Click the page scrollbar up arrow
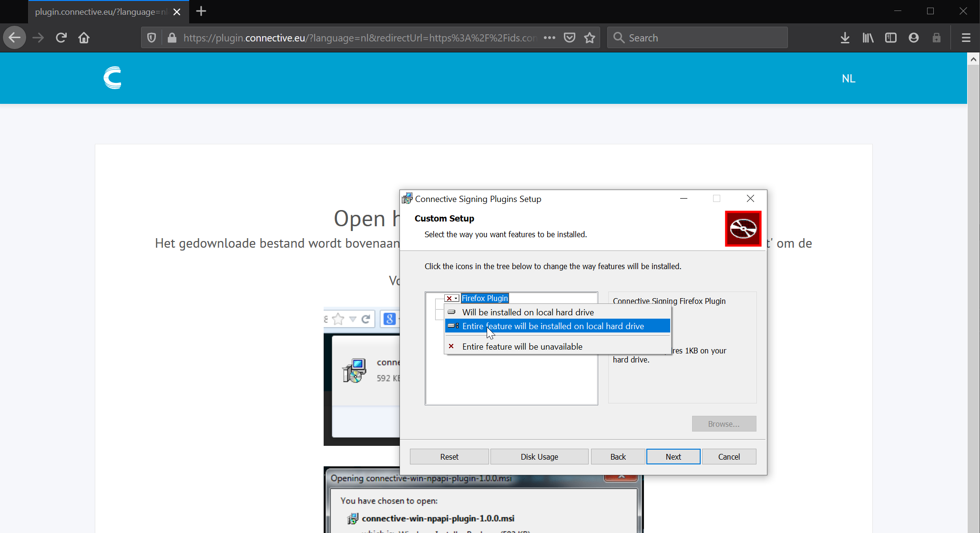Screen dimensions: 980x533 [x=973, y=60]
